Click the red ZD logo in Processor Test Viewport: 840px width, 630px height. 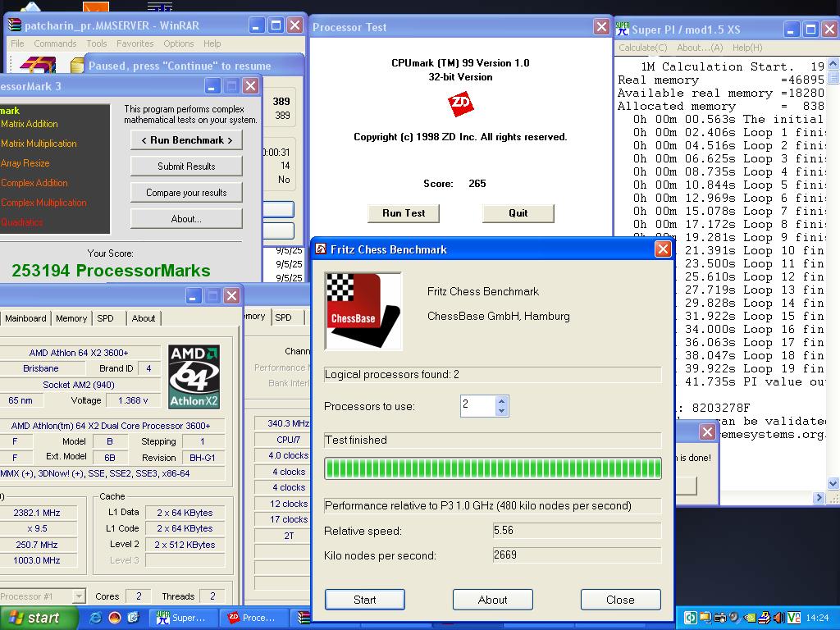[460, 103]
